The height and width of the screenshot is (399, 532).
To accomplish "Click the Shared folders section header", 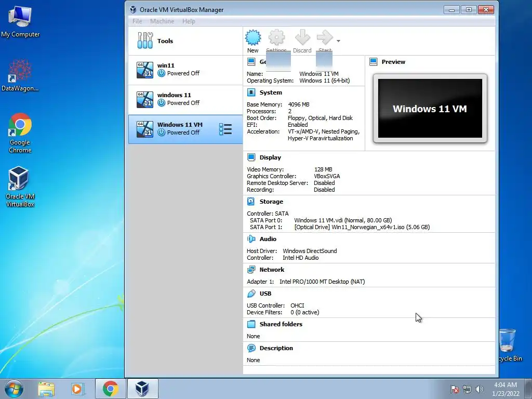I will (281, 324).
